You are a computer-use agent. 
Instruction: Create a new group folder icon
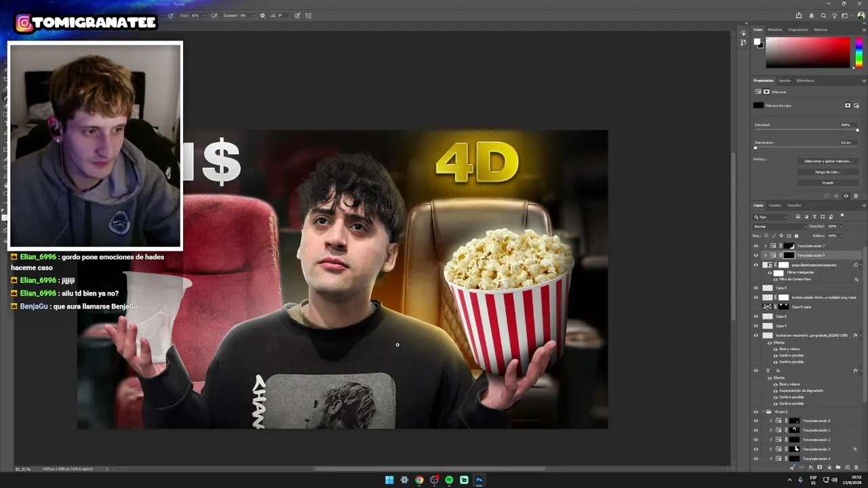(x=837, y=468)
